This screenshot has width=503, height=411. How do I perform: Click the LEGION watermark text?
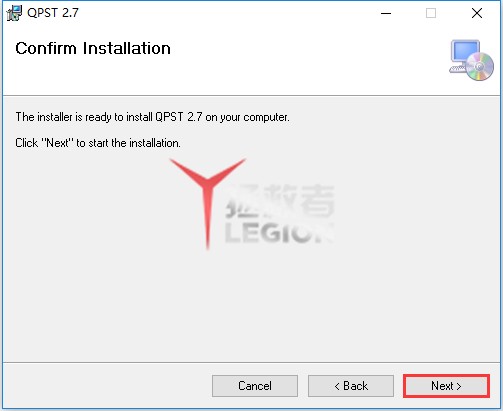click(x=279, y=232)
